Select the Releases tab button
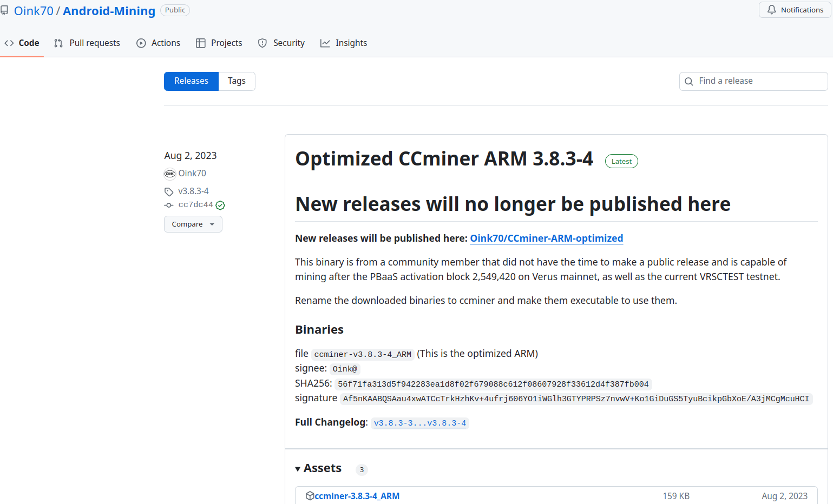 191,81
